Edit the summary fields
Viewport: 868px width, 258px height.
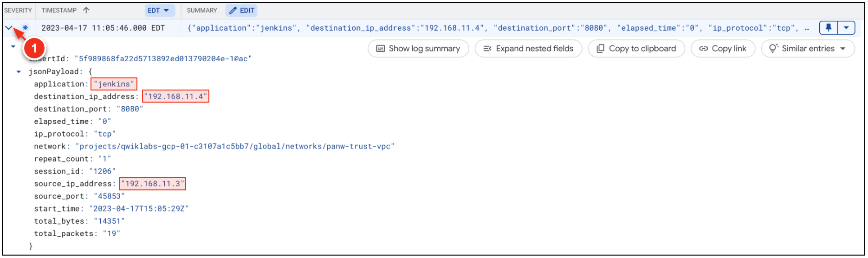click(242, 10)
